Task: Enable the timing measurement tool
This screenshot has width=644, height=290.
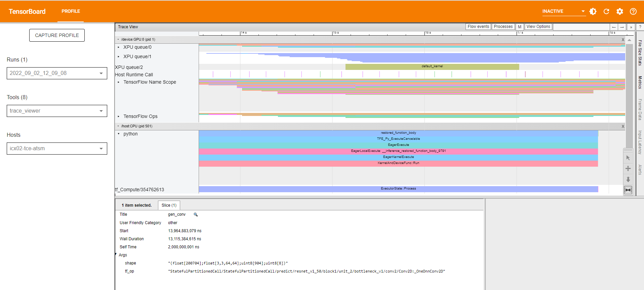Action: pyautogui.click(x=628, y=190)
